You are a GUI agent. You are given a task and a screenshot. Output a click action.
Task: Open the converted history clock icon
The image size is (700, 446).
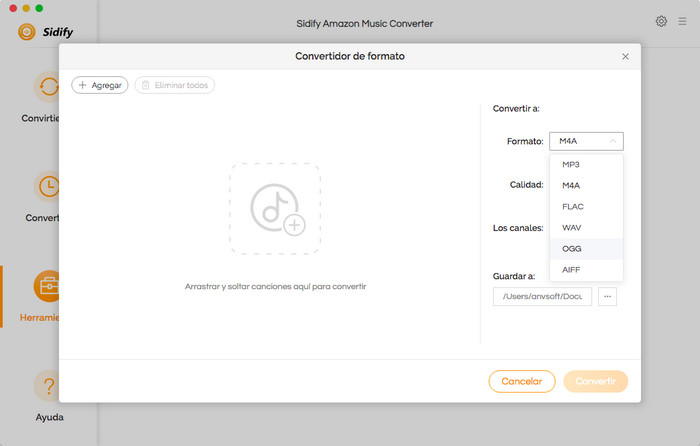click(x=46, y=186)
